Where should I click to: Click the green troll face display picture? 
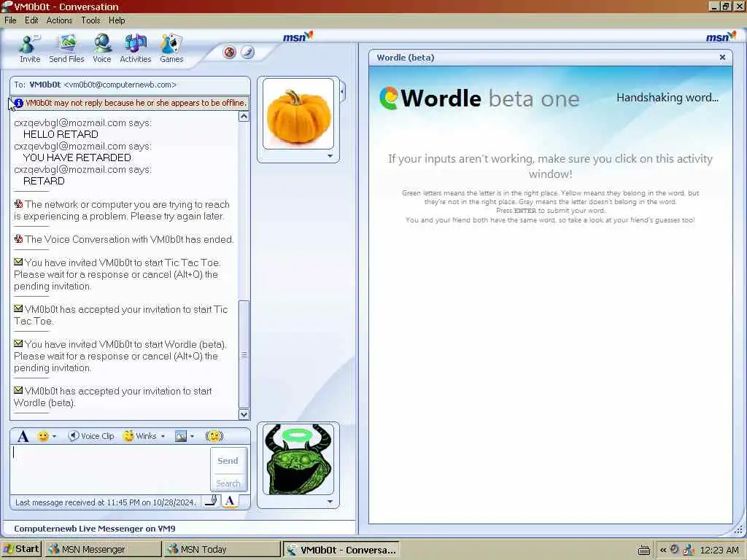click(x=298, y=459)
